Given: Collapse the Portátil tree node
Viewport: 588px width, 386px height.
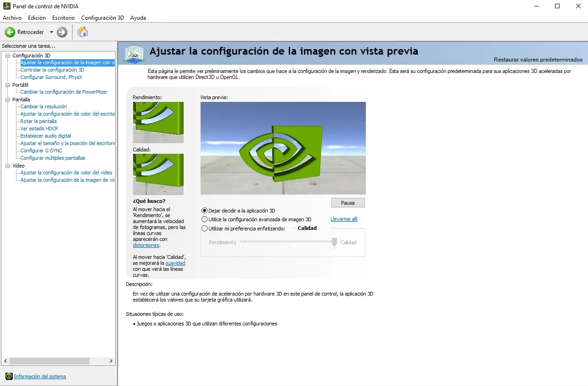Looking at the screenshot, I should tap(7, 85).
